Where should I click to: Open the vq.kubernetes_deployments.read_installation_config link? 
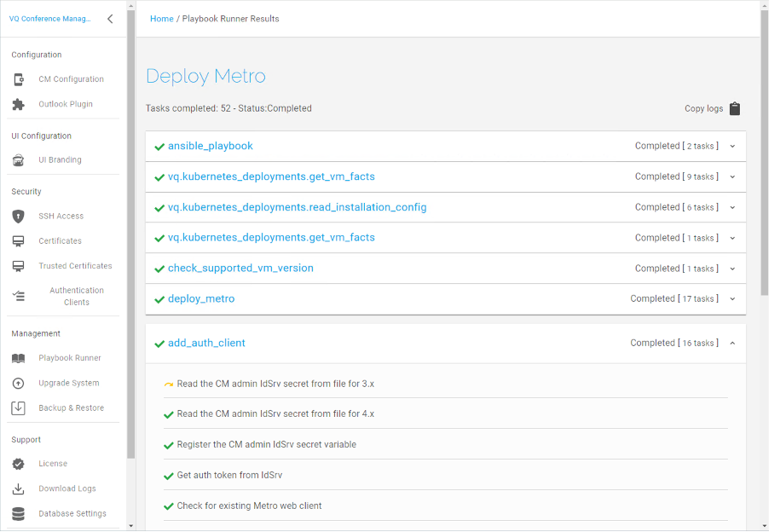point(298,207)
